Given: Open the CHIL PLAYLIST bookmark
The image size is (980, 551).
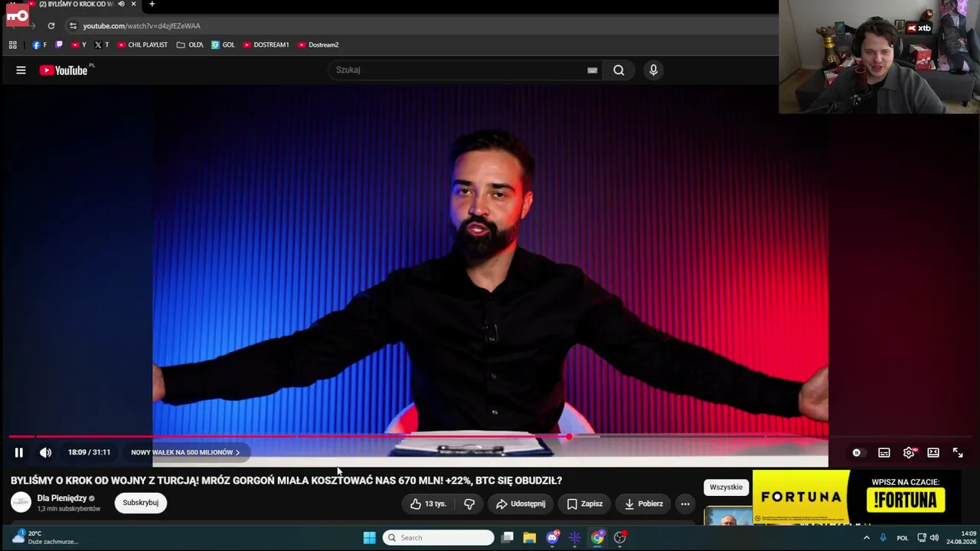Looking at the screenshot, I should click(142, 45).
